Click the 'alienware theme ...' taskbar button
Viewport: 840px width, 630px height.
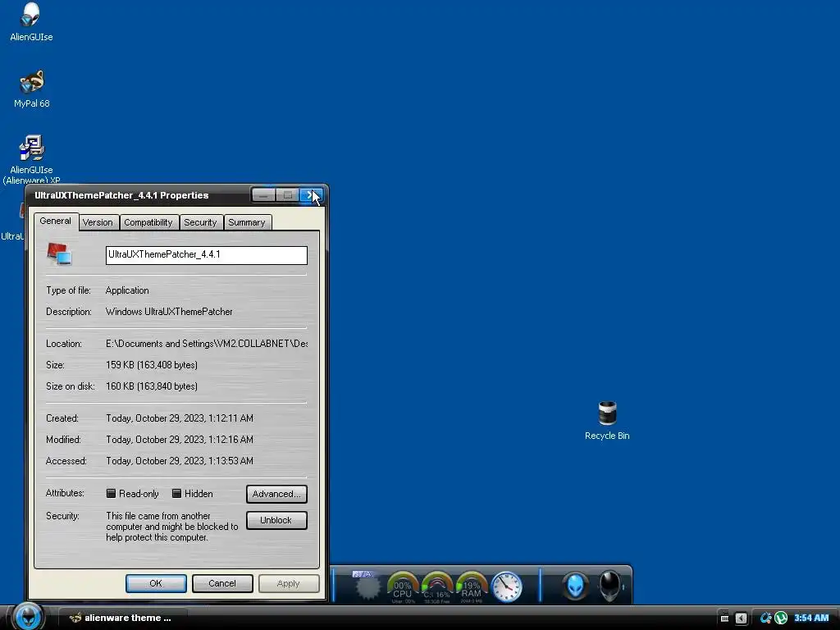[x=123, y=618]
